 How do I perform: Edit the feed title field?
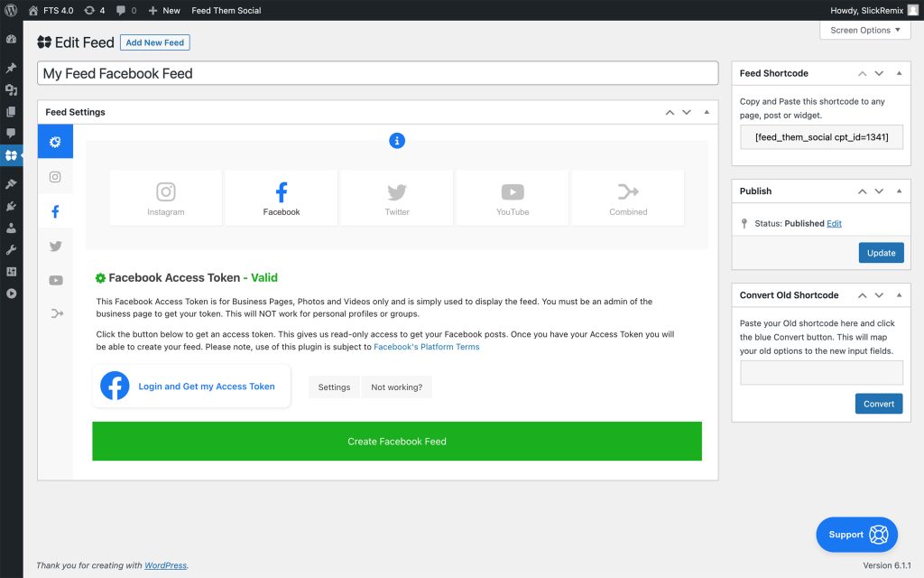click(378, 73)
